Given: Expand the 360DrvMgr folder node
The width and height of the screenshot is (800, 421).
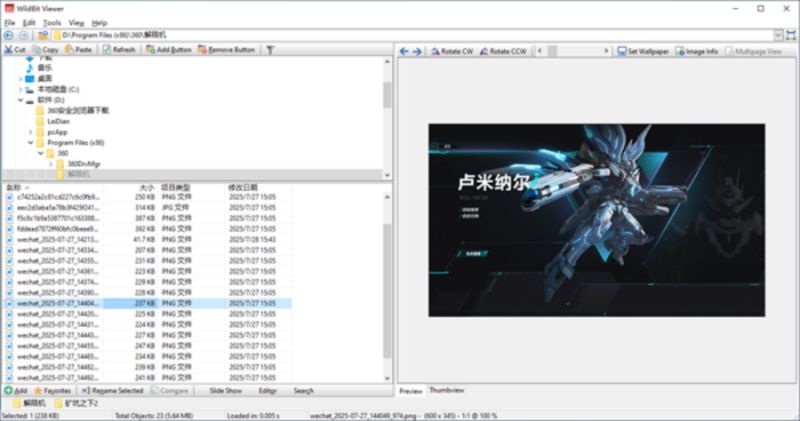Looking at the screenshot, I should tap(51, 164).
